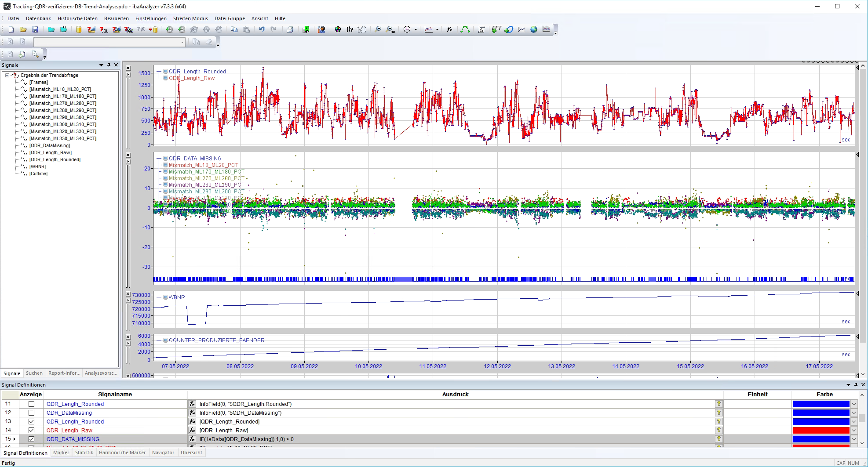868x467 pixels.
Task: Uncheck Anzeige box for QDR_Length_Raw row 14
Action: [31, 431]
